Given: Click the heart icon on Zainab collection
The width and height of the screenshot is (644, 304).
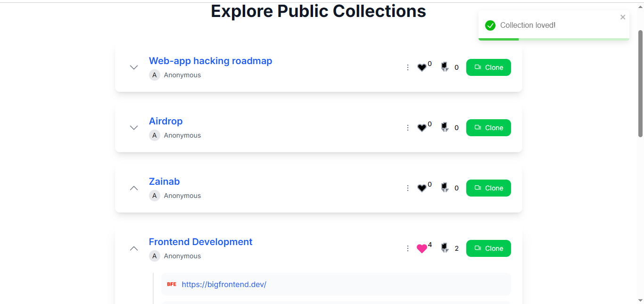Looking at the screenshot, I should [422, 188].
